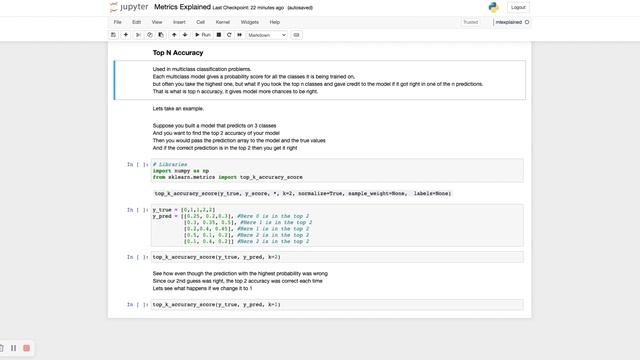This screenshot has height=360, width=640.
Task: Select the markdown cell about multiclass classification
Action: click(x=320, y=80)
